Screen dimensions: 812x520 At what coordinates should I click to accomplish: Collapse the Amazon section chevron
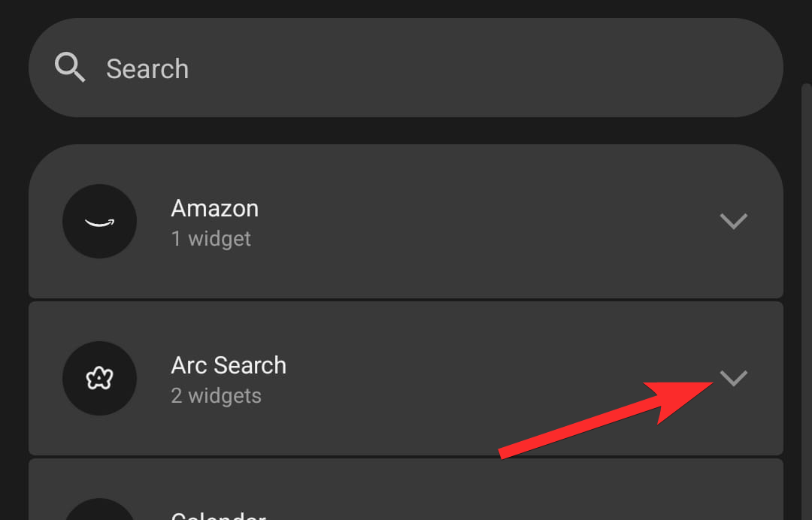coord(734,221)
